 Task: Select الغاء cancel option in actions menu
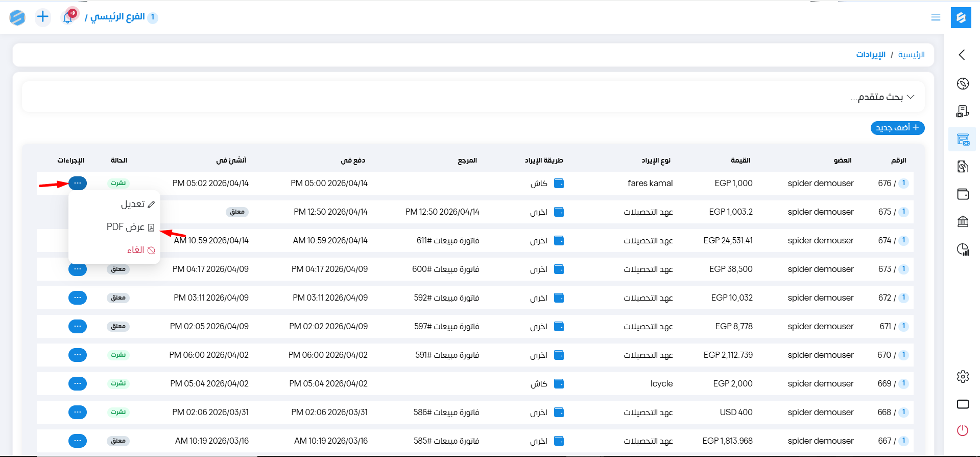pyautogui.click(x=140, y=250)
